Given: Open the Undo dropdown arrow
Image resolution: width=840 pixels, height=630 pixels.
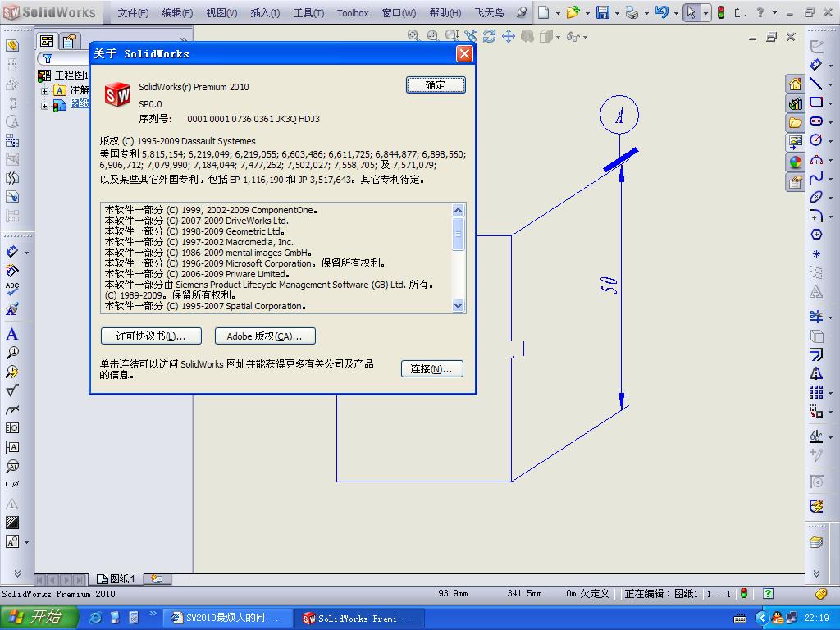Looking at the screenshot, I should pyautogui.click(x=676, y=13).
